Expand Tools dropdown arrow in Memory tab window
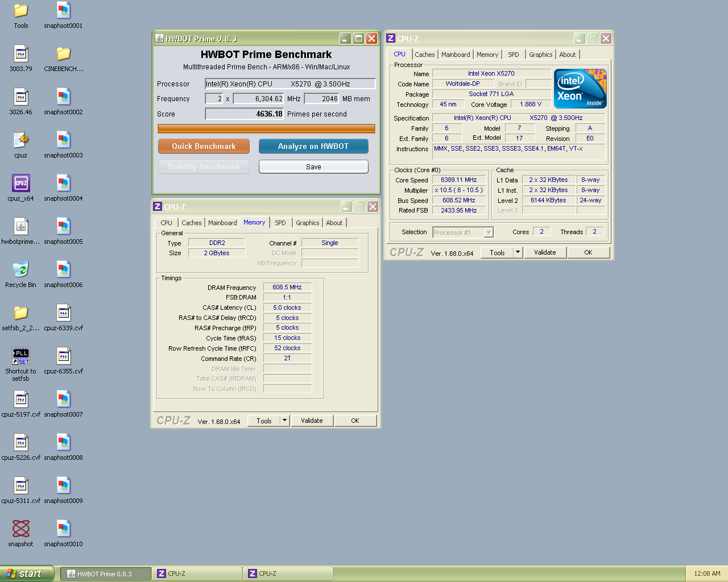728x582 pixels. tap(284, 421)
